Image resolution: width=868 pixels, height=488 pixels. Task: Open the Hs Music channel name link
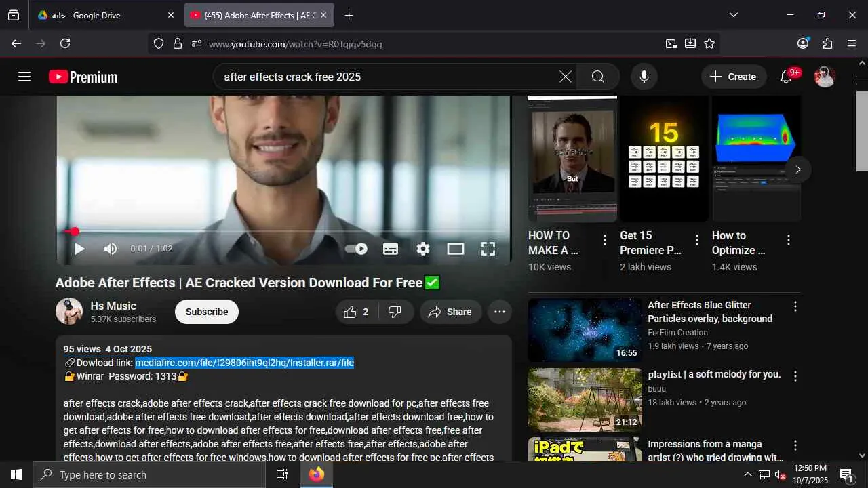click(x=113, y=306)
